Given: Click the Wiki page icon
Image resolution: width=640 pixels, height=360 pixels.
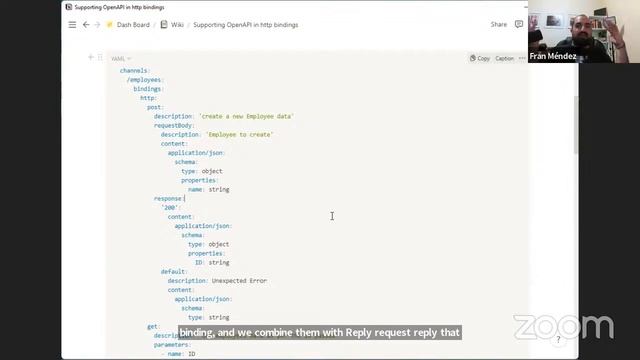Looking at the screenshot, I should coord(164,24).
